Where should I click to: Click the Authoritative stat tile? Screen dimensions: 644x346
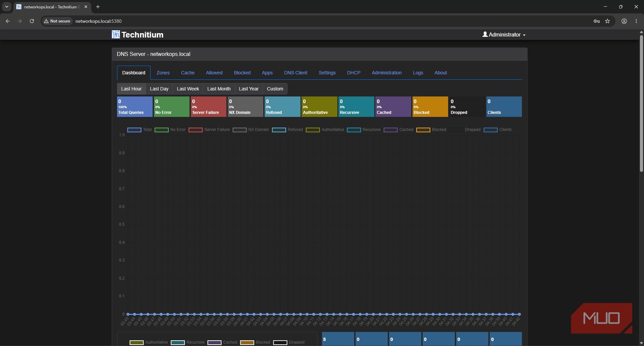tap(319, 107)
